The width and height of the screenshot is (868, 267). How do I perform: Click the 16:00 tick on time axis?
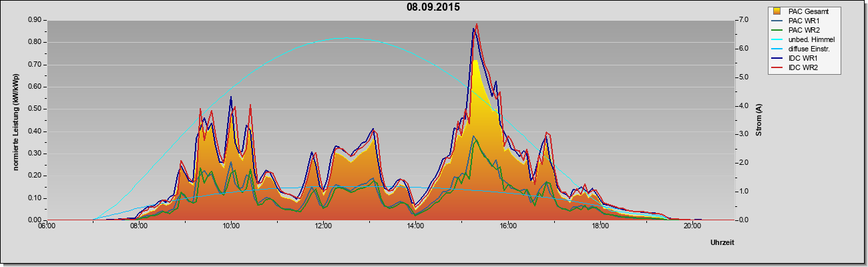507,226
